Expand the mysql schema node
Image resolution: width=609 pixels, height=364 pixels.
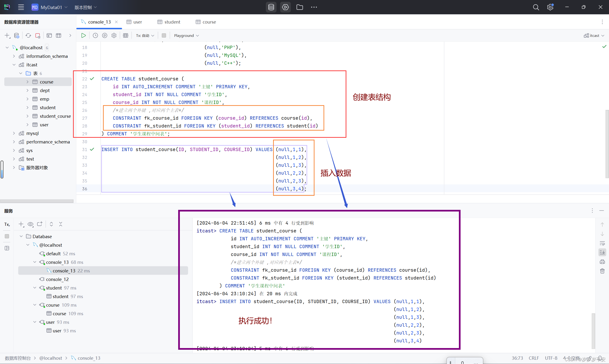(x=14, y=133)
